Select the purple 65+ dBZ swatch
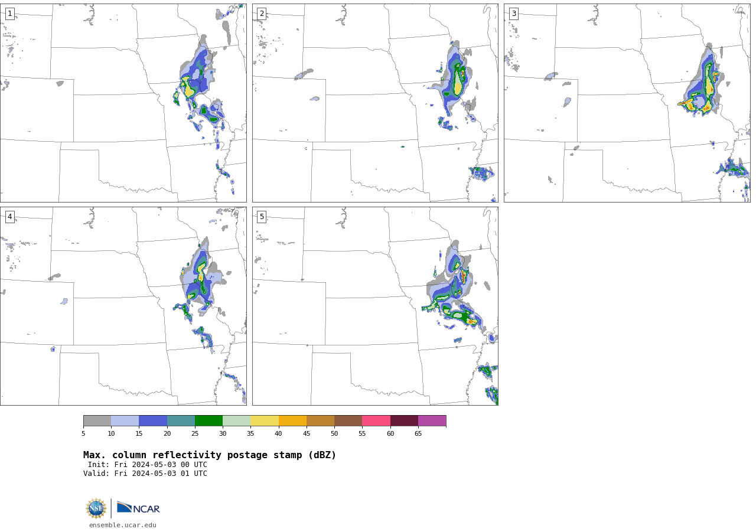Image resolution: width=756 pixels, height=532 pixels. pyautogui.click(x=432, y=420)
